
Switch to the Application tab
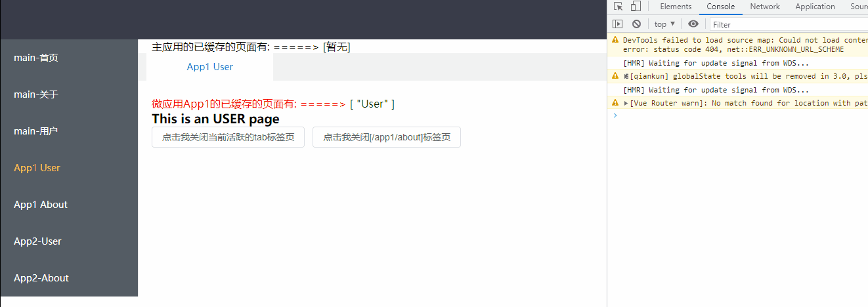point(815,7)
